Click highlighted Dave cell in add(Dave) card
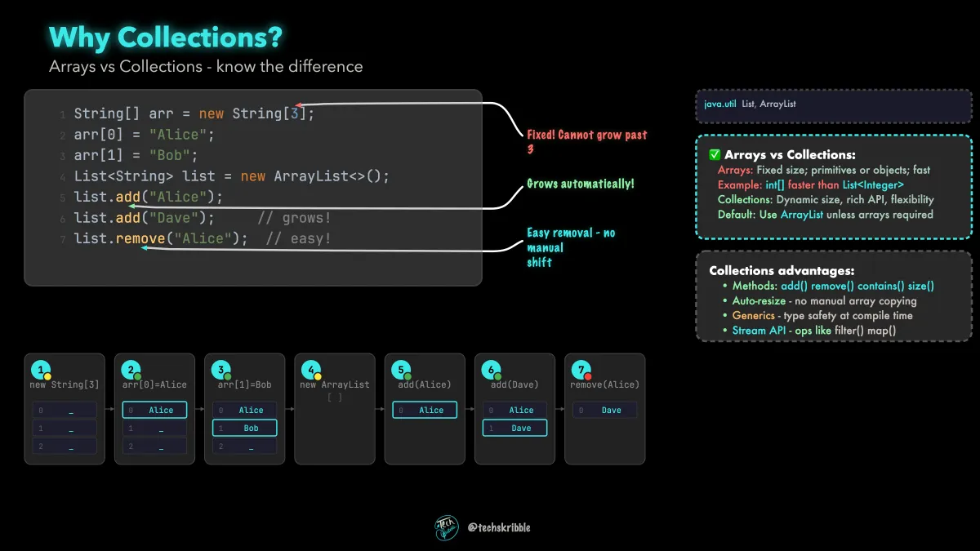980x551 pixels. (x=514, y=428)
